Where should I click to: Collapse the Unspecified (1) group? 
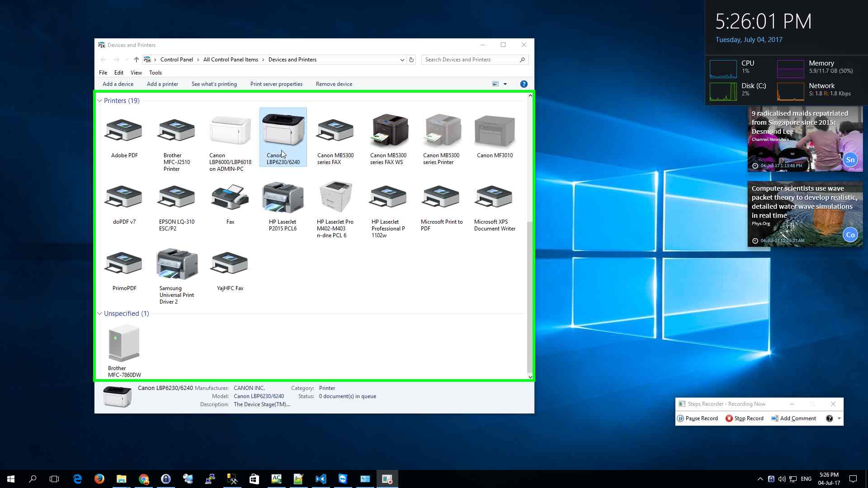(x=100, y=314)
